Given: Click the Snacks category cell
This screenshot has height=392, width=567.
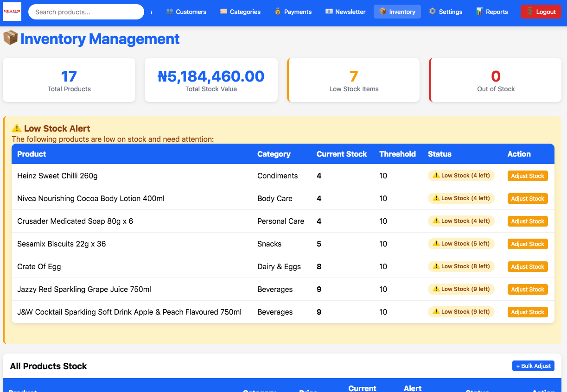Looking at the screenshot, I should (269, 244).
